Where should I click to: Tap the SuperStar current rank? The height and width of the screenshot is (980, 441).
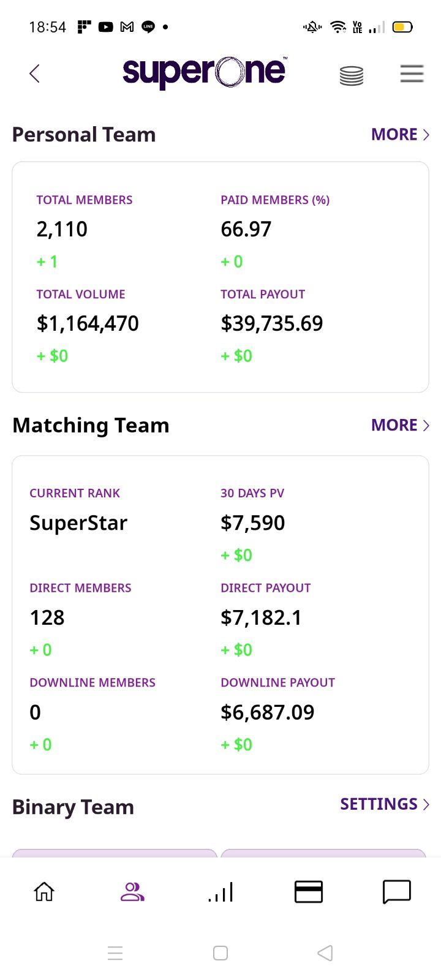click(x=78, y=523)
